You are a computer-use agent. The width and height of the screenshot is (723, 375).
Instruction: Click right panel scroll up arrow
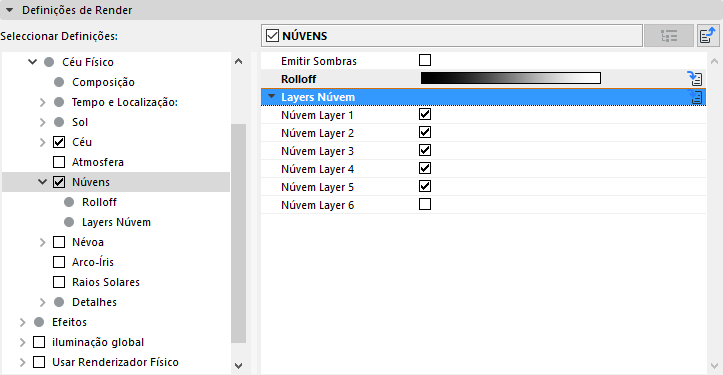714,61
